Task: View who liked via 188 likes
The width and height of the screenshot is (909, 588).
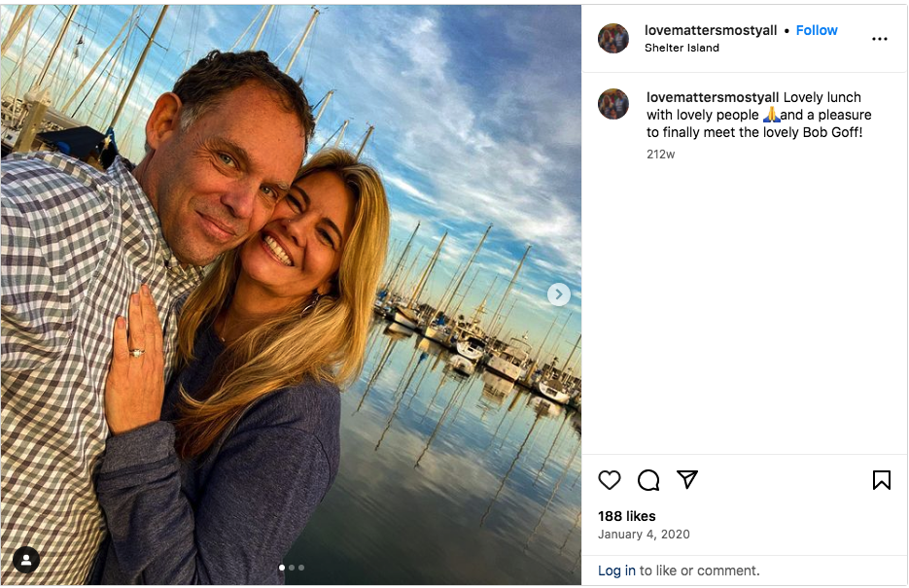Action: pyautogui.click(x=627, y=516)
